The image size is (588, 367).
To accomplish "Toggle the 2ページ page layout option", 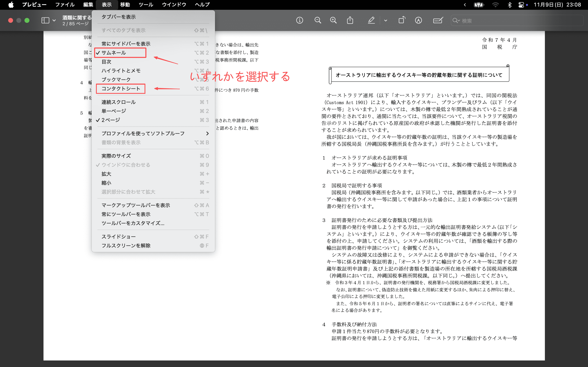I will (x=110, y=120).
